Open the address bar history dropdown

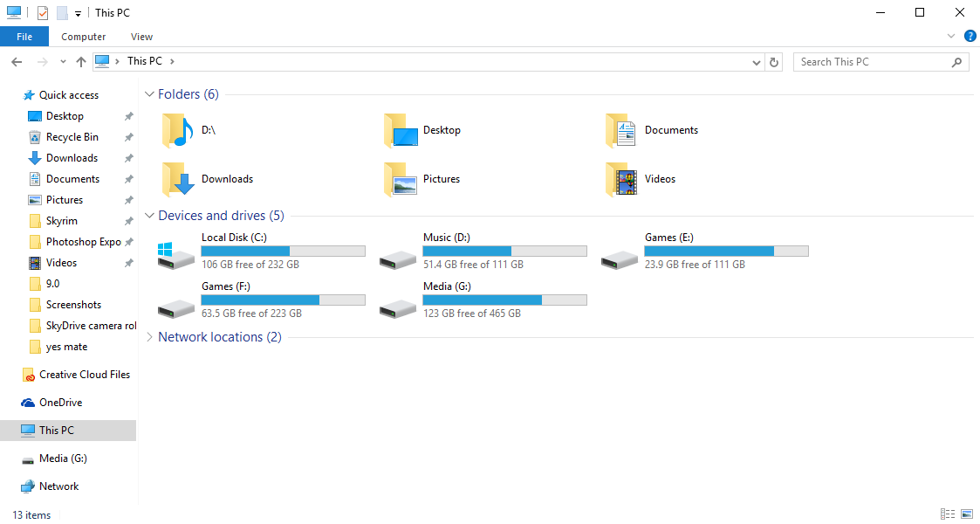click(x=757, y=62)
